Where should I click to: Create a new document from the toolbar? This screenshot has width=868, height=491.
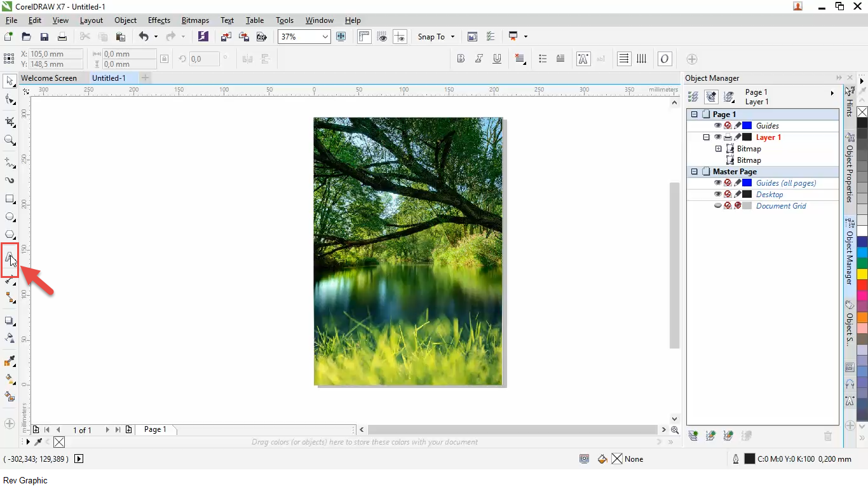click(8, 37)
